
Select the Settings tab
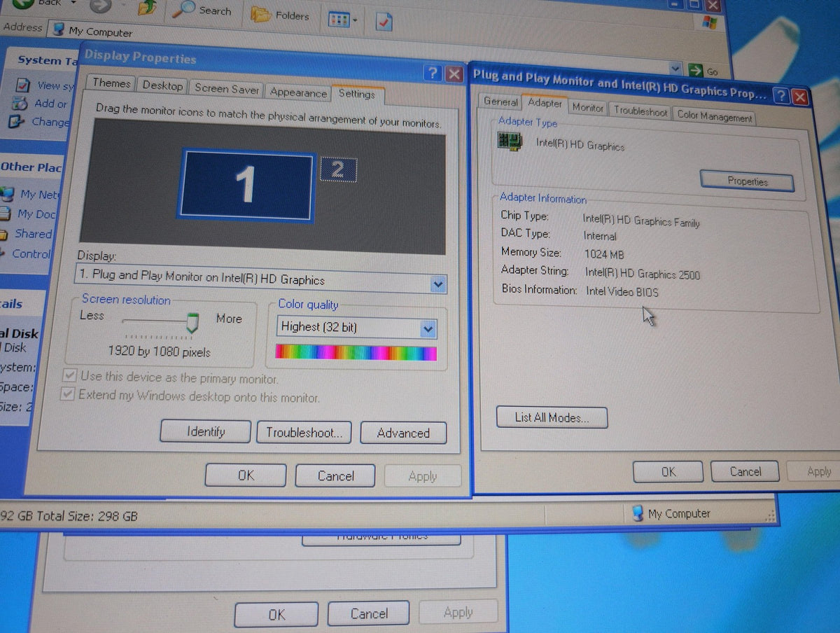pos(356,95)
